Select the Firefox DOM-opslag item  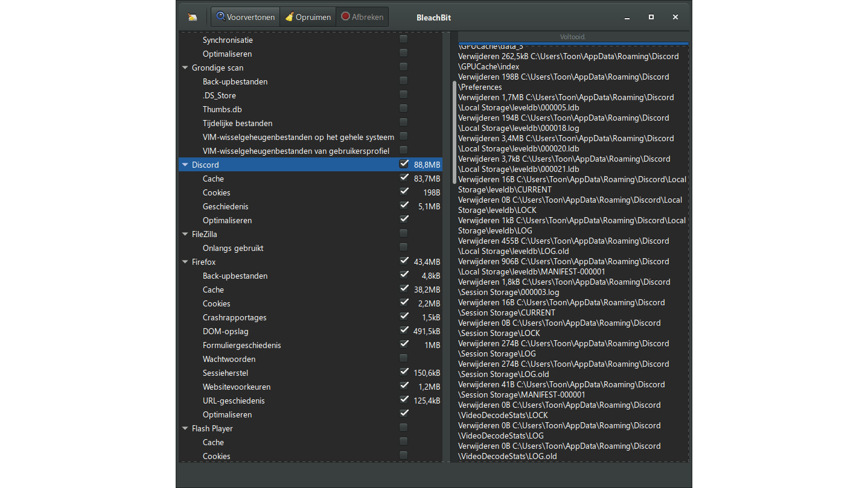225,331
